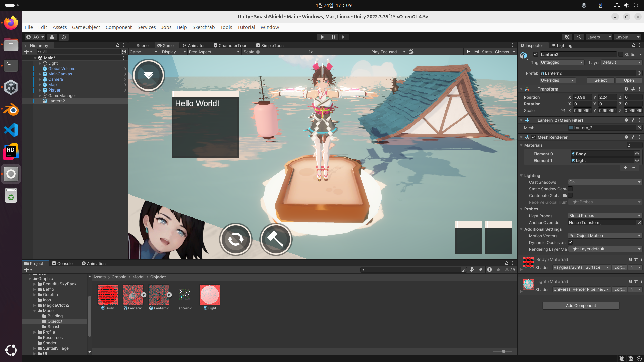Mute audio in the Game view
The height and width of the screenshot is (362, 644).
(467, 52)
